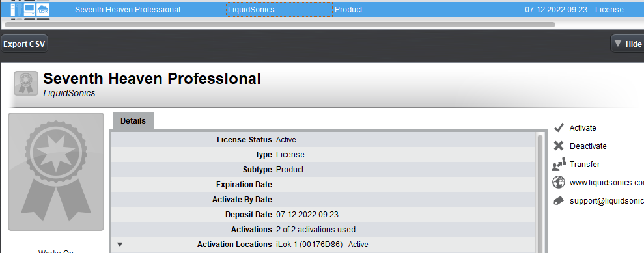Click the Activate checkmark icon
Viewport: 644px width, 253px height.
[559, 128]
